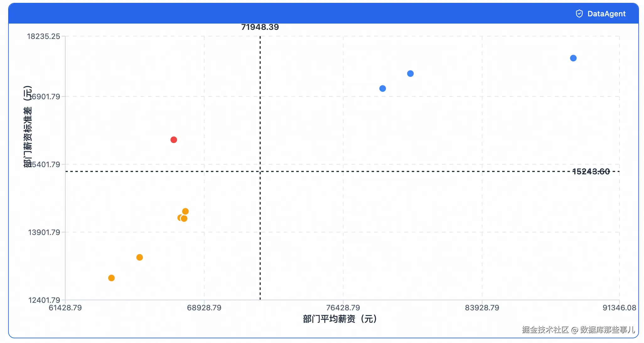
Task: Click the x-axis tick 91346.08
Action: pos(619,308)
